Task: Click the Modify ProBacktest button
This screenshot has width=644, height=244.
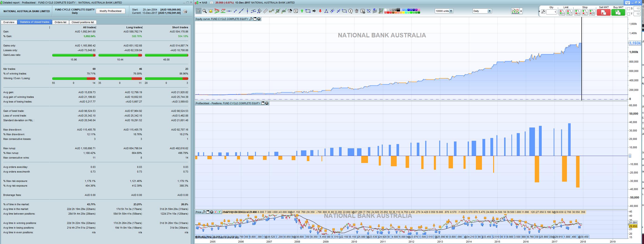Action: [110, 11]
